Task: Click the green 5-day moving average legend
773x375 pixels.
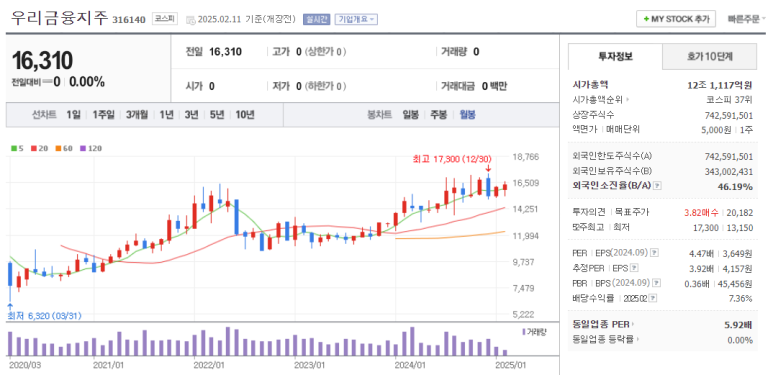Action: (17, 148)
